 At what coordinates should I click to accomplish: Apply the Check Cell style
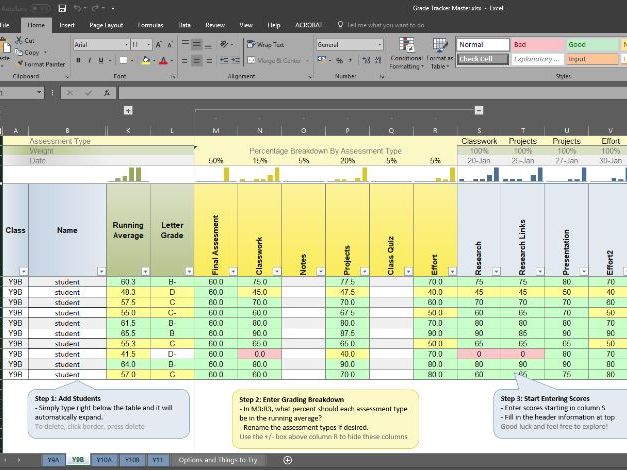[x=481, y=59]
